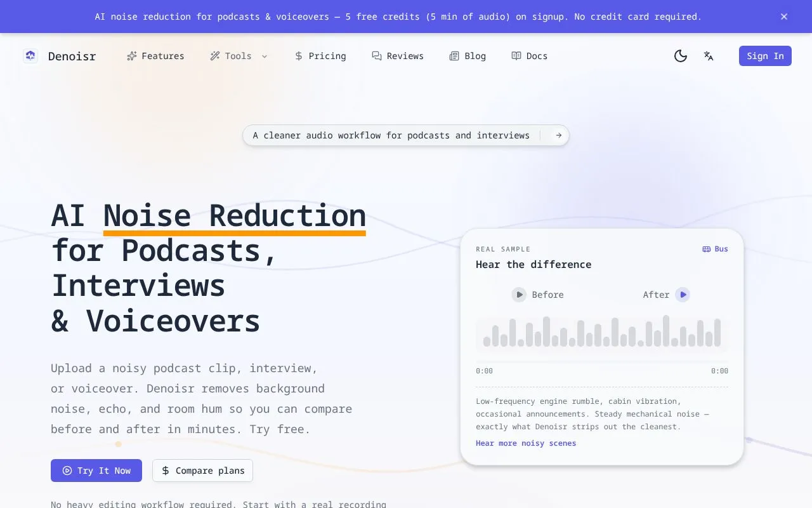Image resolution: width=812 pixels, height=508 pixels.
Task: Click the Denoisr brand name
Action: coord(72,56)
